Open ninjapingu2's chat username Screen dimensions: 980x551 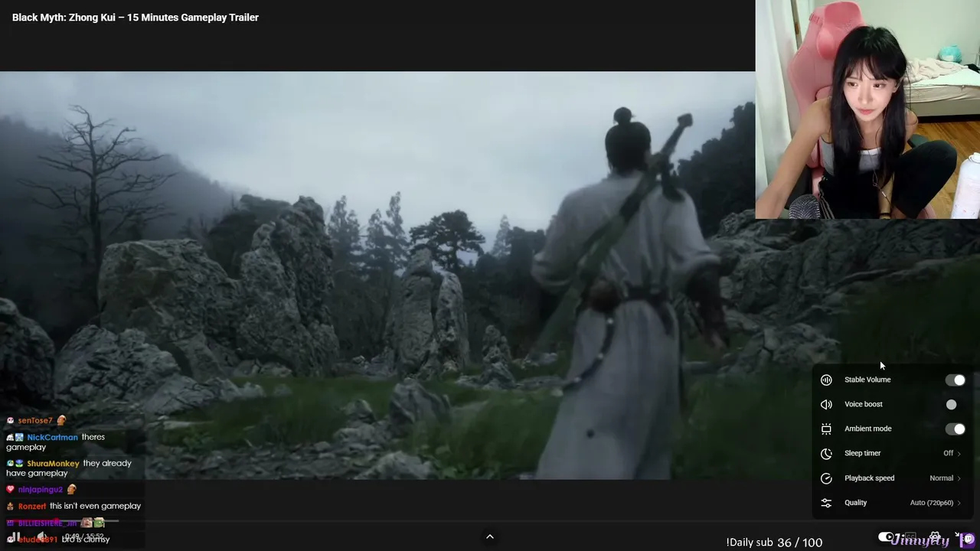[41, 489]
